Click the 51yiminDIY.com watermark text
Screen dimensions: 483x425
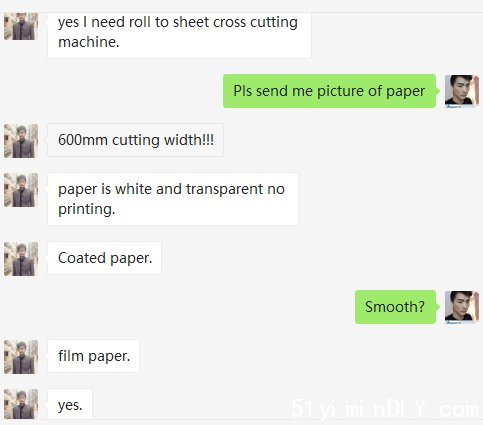[385, 409]
